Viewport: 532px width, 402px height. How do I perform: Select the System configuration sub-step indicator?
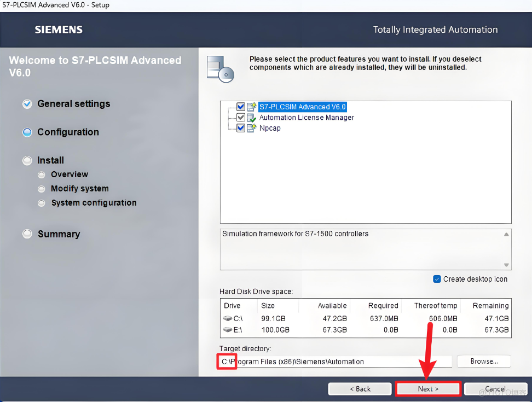[42, 203]
